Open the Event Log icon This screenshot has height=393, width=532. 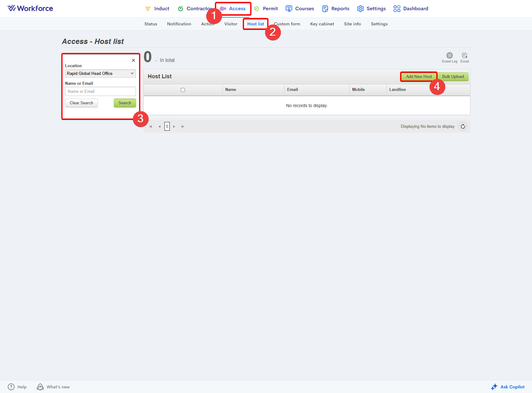pos(449,56)
